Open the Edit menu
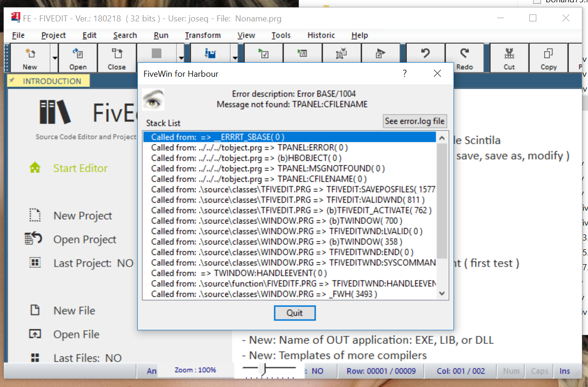588x387 pixels. pyautogui.click(x=89, y=35)
